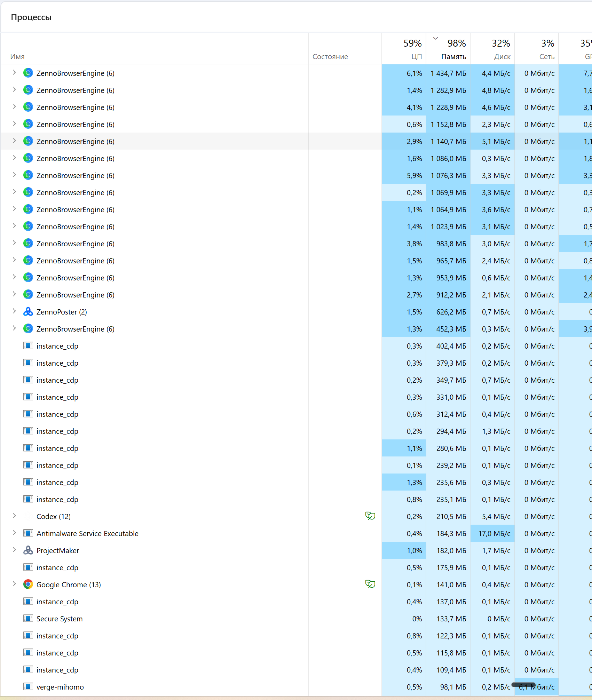Expand the Antimalware Service Executable entry

14,533
